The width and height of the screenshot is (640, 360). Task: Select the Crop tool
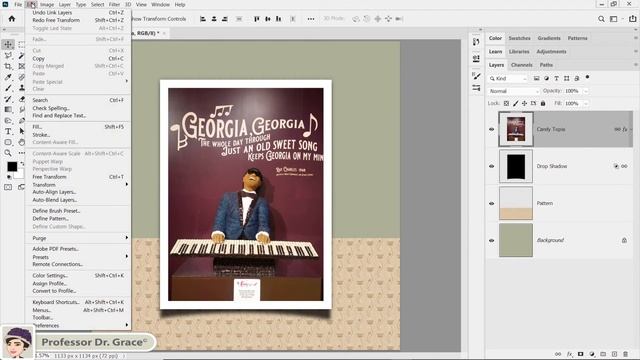point(8,66)
